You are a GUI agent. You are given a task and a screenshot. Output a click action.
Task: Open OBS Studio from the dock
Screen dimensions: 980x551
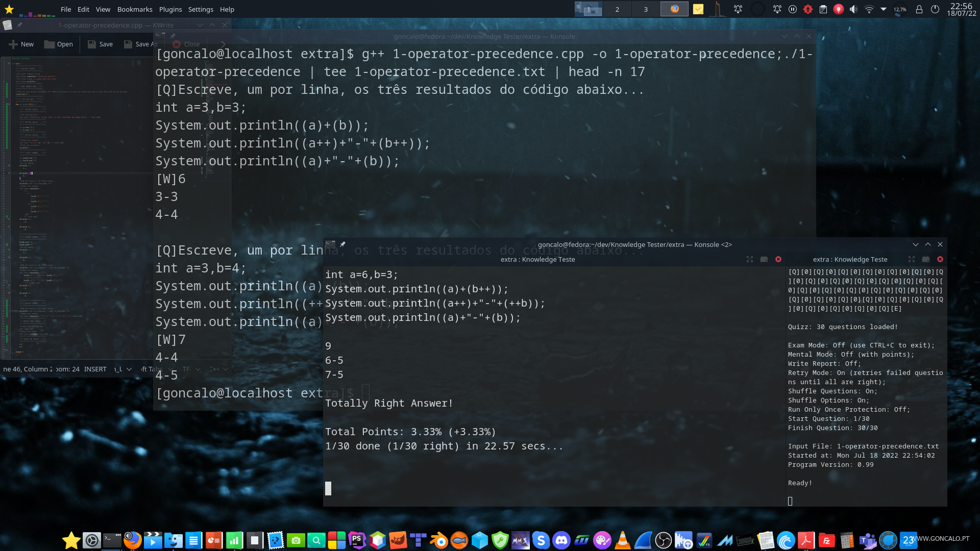click(664, 540)
